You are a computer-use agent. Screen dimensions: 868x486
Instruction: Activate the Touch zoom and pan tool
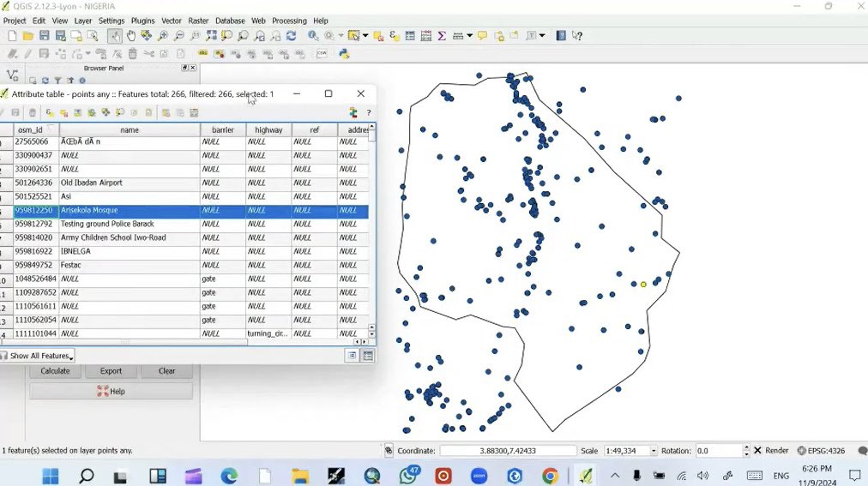click(x=115, y=36)
